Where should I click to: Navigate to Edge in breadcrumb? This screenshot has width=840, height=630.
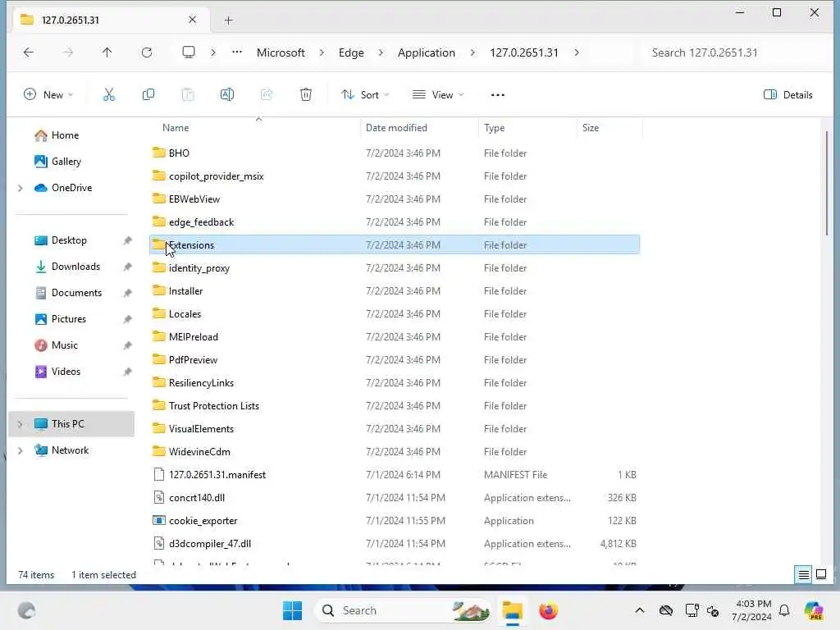(351, 52)
